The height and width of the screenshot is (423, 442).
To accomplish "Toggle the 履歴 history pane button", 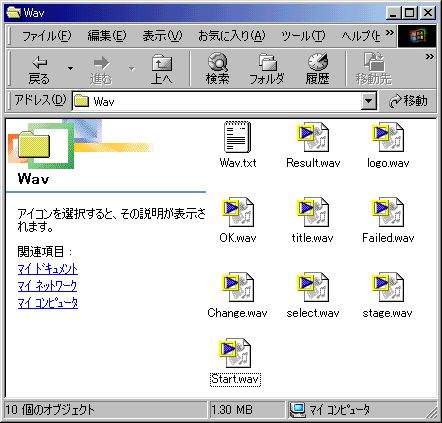I will click(318, 69).
